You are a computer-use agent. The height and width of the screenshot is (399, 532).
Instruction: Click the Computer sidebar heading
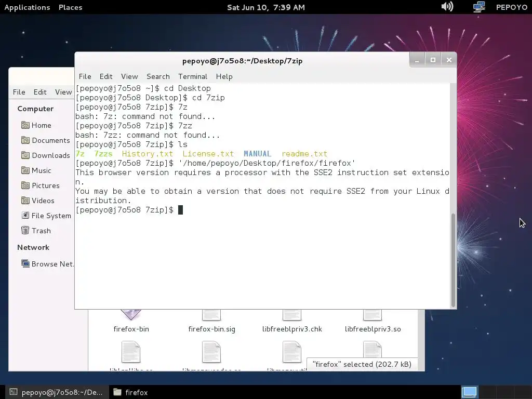click(x=35, y=109)
